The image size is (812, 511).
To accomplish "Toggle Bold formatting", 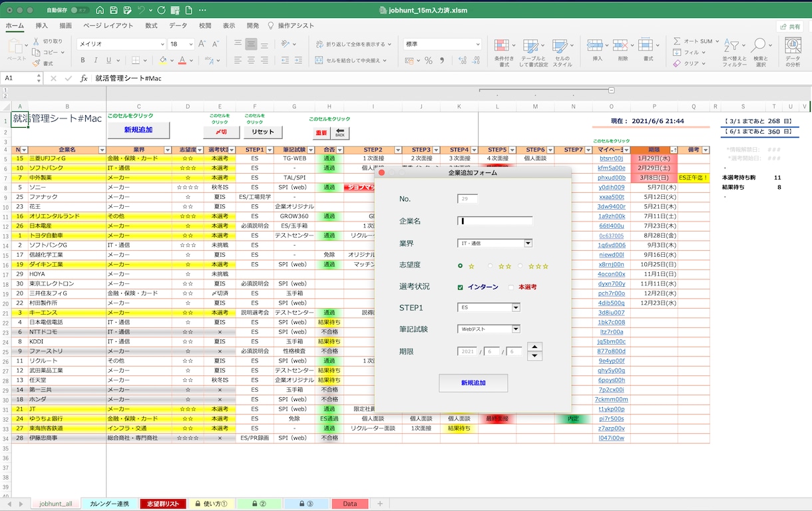I will point(83,61).
